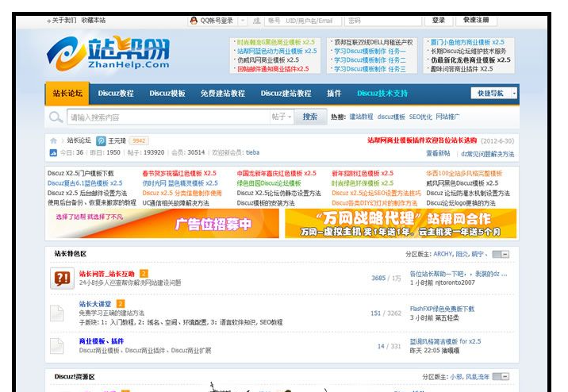This screenshot has width=568, height=392.
Task: Open the Discuz教程 menu item
Action: coord(116,94)
